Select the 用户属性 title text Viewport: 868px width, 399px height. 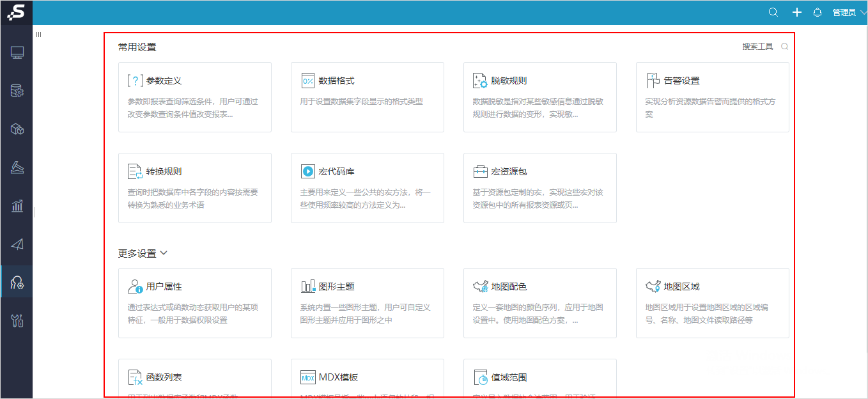[164, 286]
